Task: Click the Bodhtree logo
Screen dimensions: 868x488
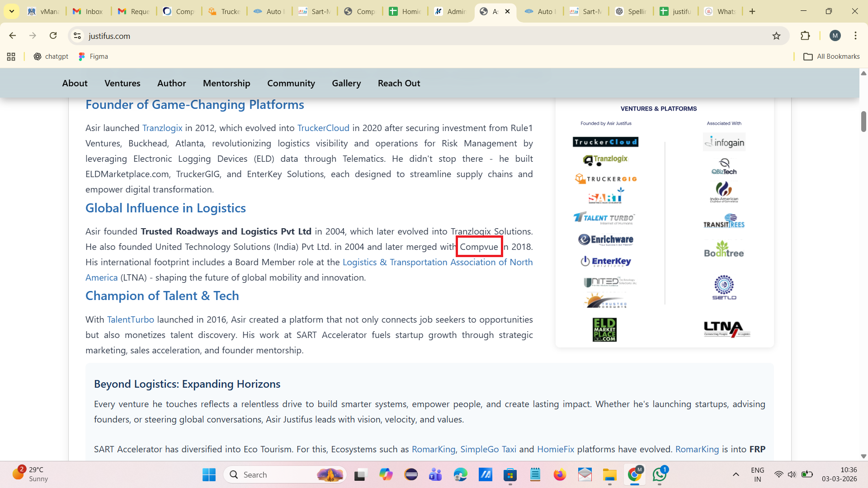Action: pyautogui.click(x=724, y=249)
